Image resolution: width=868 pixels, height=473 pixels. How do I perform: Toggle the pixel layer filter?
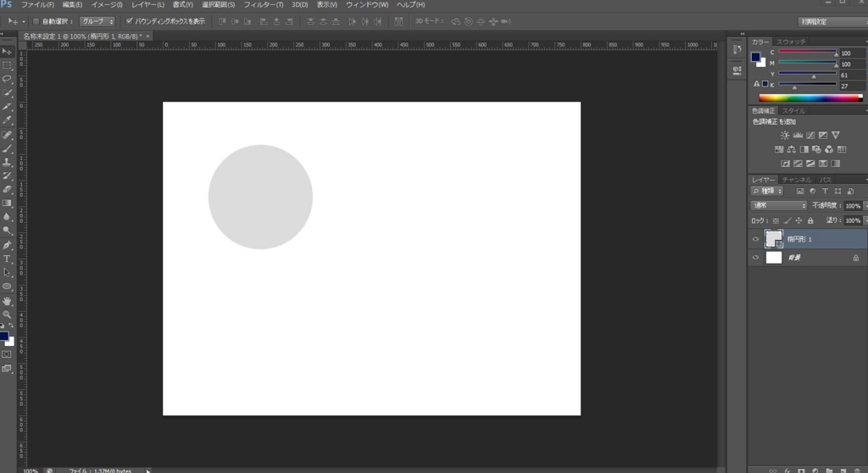click(x=800, y=191)
